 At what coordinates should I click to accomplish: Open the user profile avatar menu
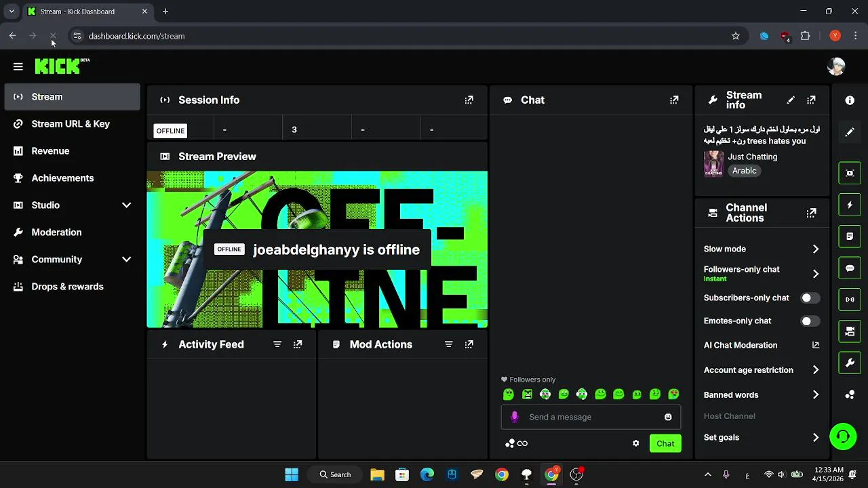tap(836, 66)
